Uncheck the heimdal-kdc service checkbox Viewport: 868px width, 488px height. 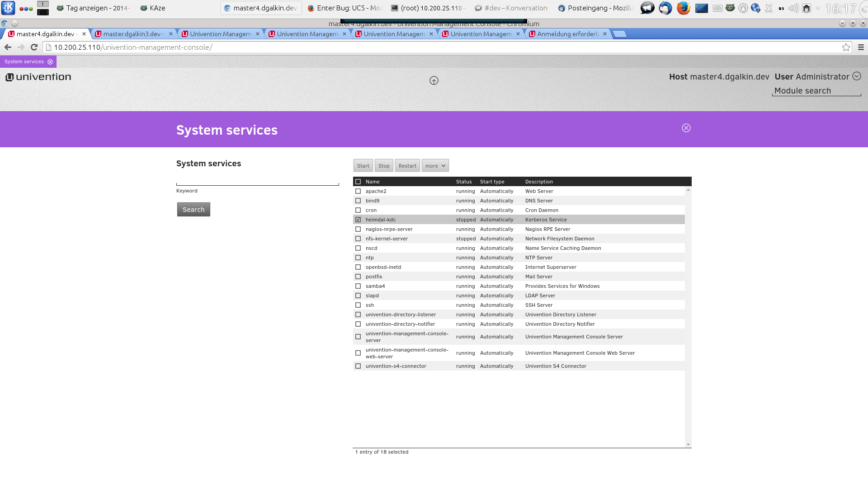click(x=358, y=220)
